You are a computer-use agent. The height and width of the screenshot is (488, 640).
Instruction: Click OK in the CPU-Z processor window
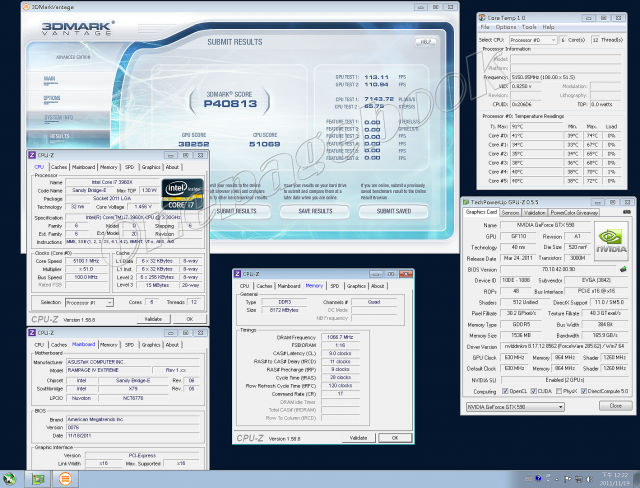tap(190, 319)
